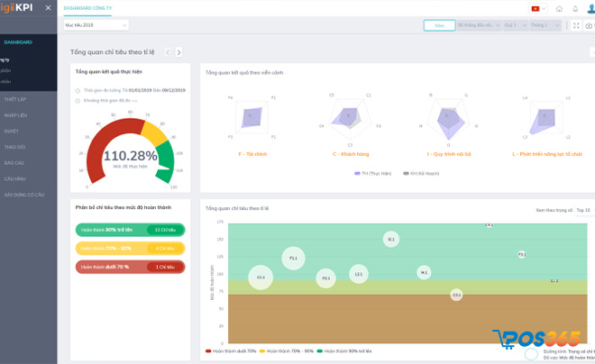Click 'L - Phát triển năng lực tổ chức' label

[x=547, y=154]
